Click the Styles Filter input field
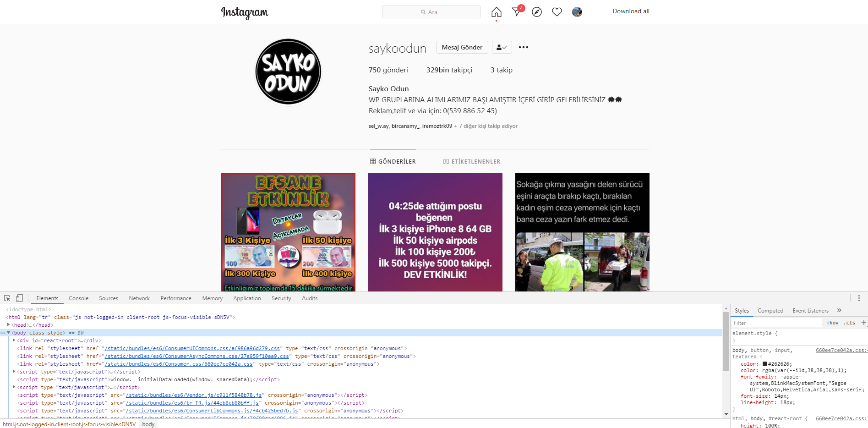The width and height of the screenshot is (868, 428). [776, 323]
